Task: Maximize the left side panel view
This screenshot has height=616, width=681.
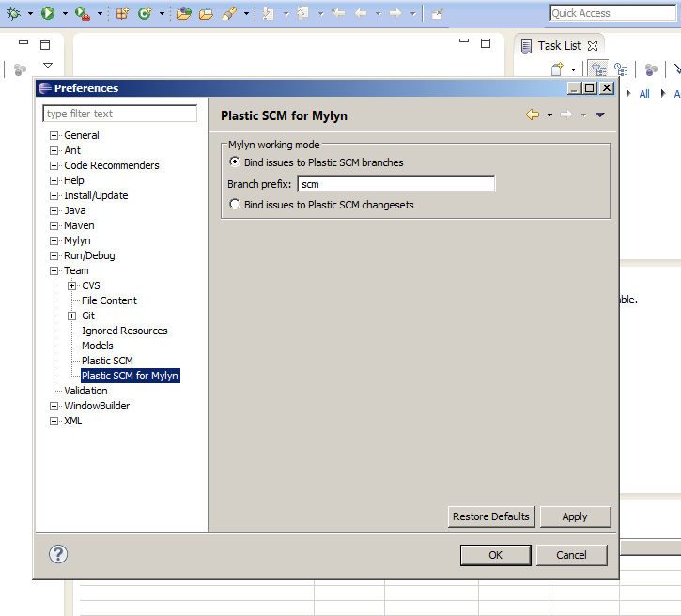Action: (x=45, y=45)
